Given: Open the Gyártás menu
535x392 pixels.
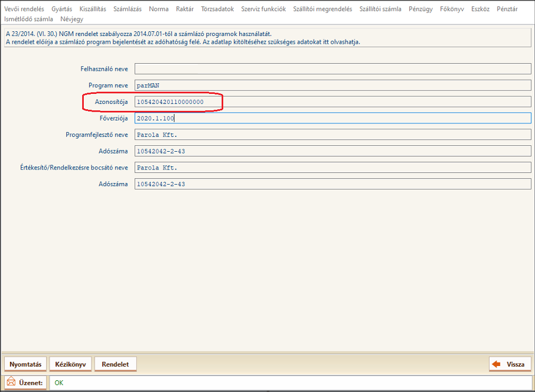Looking at the screenshot, I should (x=62, y=9).
